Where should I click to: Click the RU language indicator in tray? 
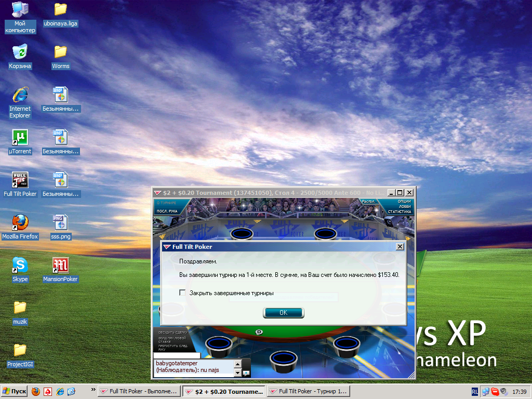click(x=475, y=392)
